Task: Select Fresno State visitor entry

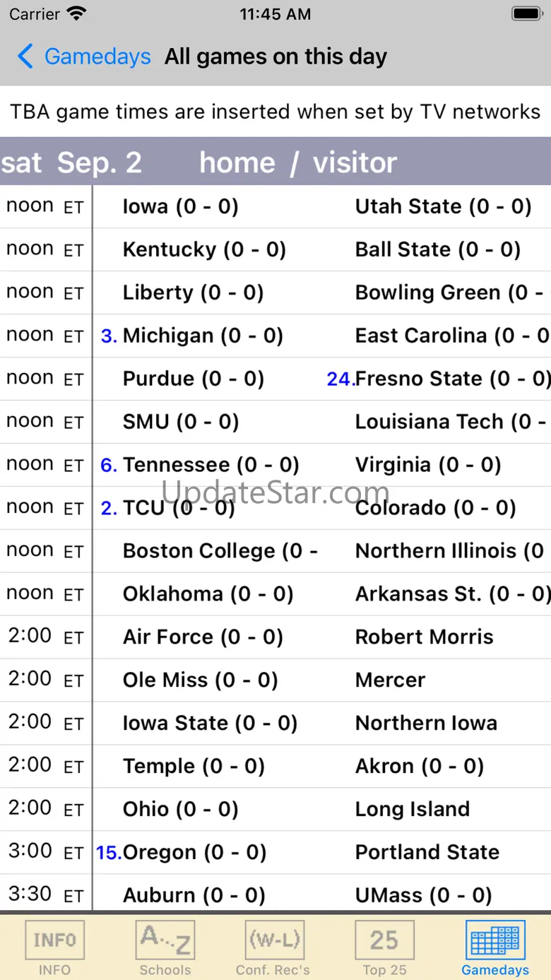Action: click(452, 379)
